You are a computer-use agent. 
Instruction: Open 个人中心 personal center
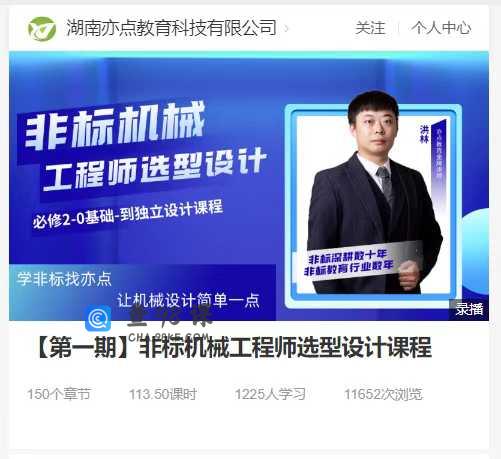tap(441, 28)
